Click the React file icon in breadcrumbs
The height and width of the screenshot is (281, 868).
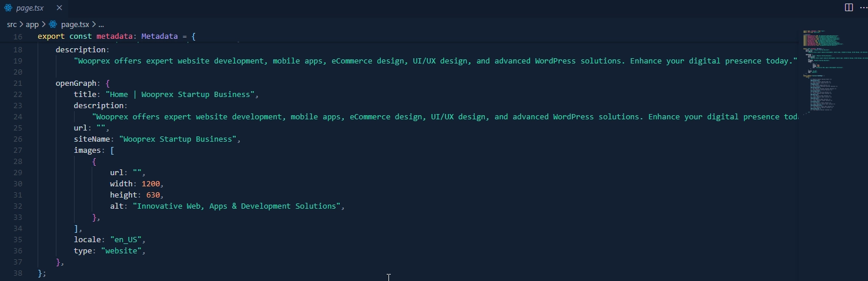pos(53,24)
